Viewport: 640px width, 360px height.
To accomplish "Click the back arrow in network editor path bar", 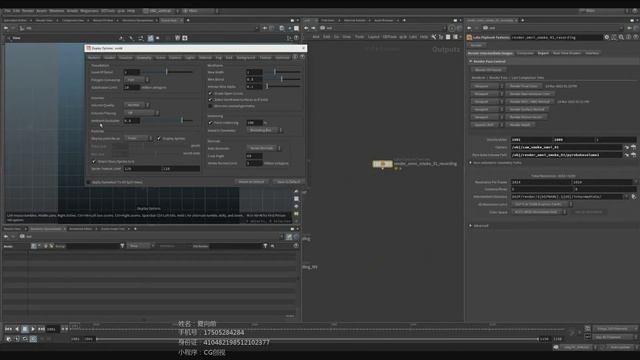I will 306,28.
